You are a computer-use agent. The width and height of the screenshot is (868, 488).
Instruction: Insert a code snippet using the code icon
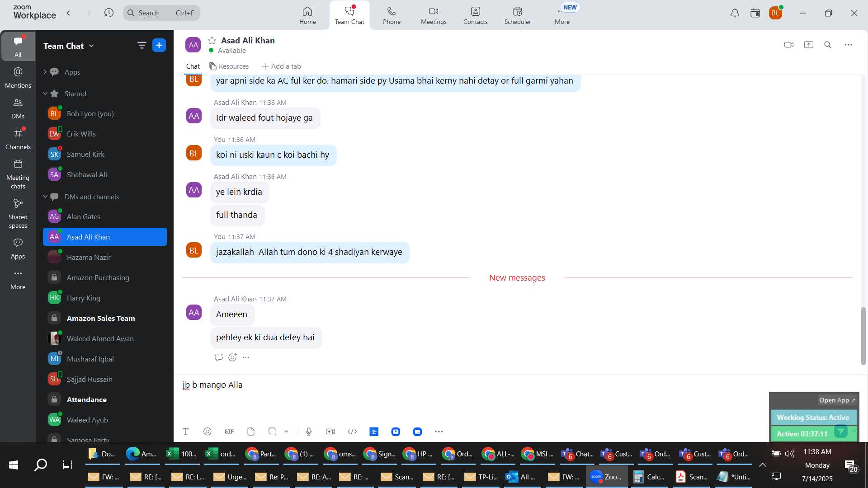point(352,432)
